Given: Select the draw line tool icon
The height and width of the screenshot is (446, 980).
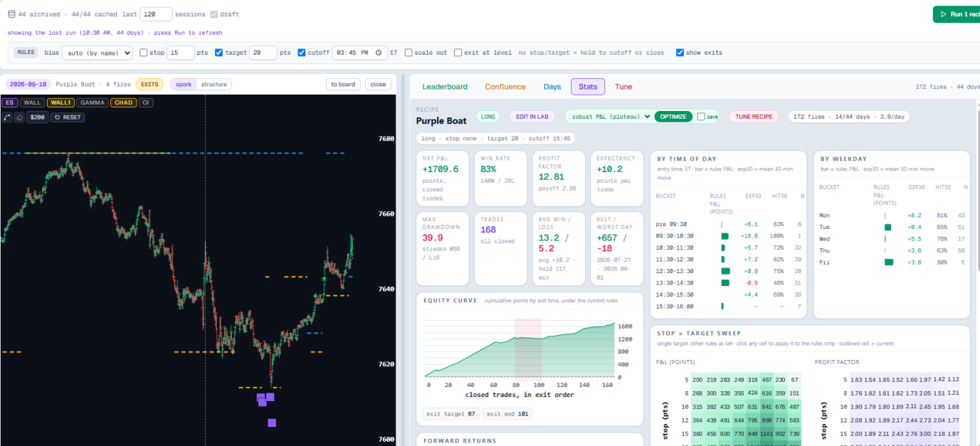Looking at the screenshot, I should 7,117.
